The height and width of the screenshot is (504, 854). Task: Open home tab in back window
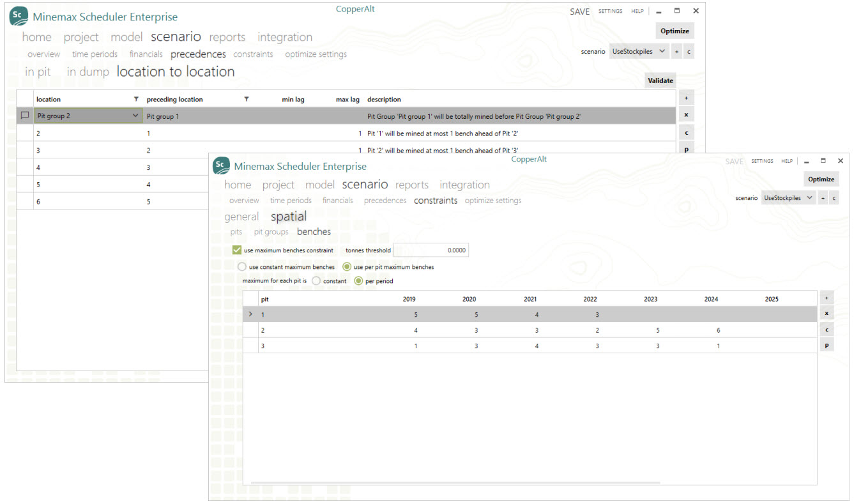coord(36,37)
